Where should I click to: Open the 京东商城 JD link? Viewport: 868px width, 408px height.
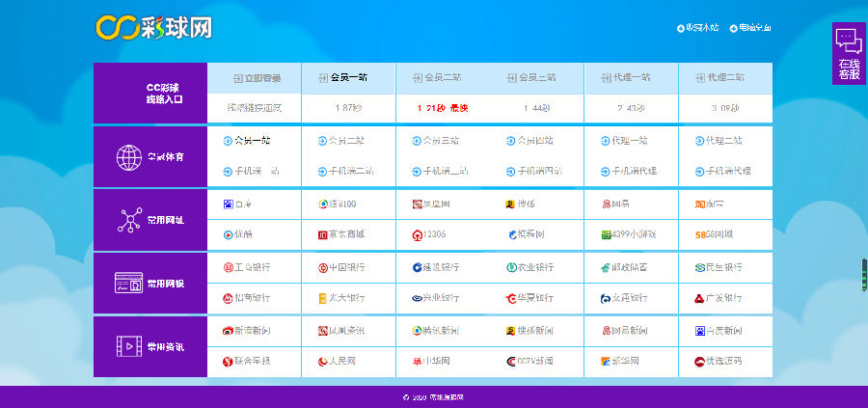(x=344, y=234)
